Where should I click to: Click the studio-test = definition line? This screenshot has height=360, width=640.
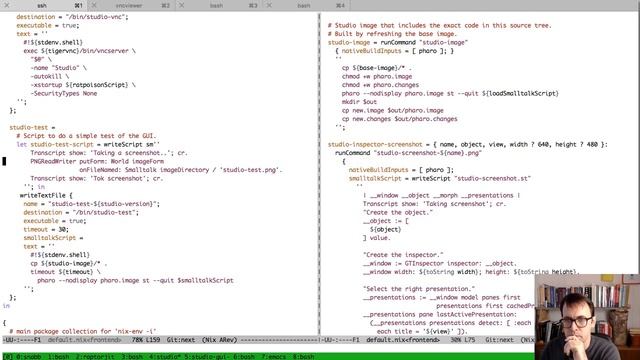(32, 127)
